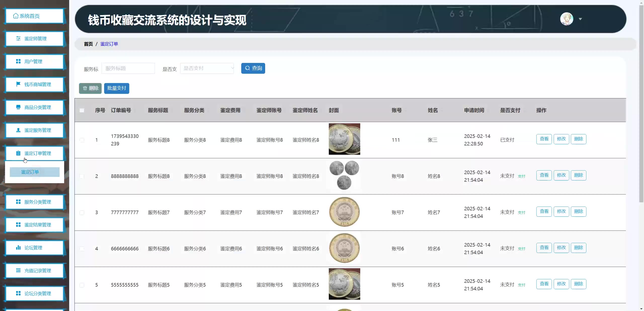Click the list icon beside 充值记录管理
The width and height of the screenshot is (644, 311).
[18, 270]
